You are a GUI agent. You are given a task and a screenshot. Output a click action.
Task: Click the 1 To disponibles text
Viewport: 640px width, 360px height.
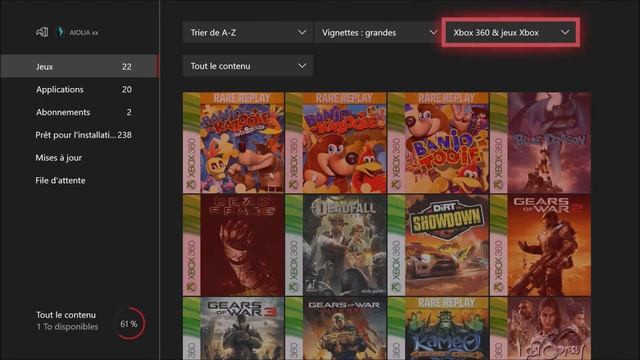(67, 327)
